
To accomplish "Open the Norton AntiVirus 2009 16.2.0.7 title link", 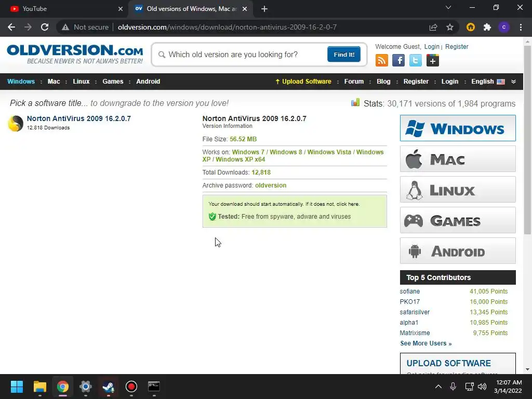I will (79, 118).
